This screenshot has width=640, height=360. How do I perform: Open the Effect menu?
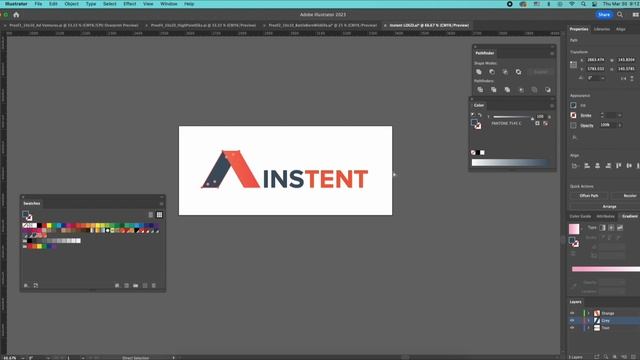[129, 4]
